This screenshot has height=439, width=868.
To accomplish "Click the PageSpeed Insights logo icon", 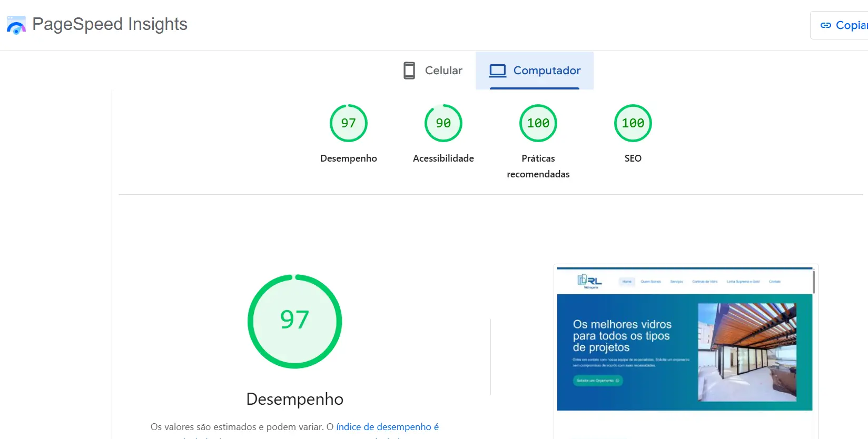I will pos(16,25).
